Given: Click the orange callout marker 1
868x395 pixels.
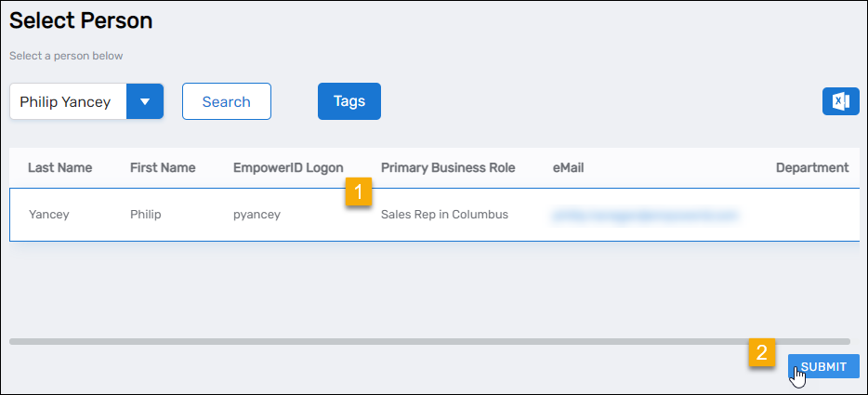Looking at the screenshot, I should click(359, 193).
